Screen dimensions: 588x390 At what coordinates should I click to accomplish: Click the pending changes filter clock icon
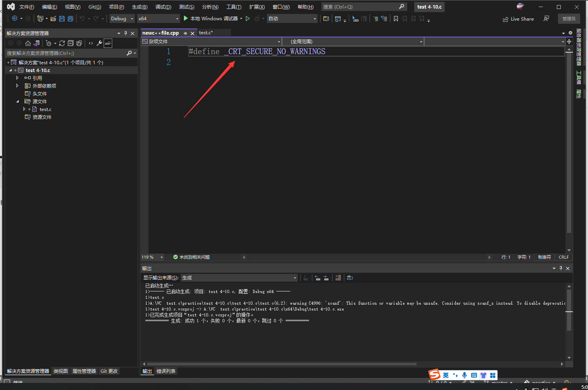[49, 43]
